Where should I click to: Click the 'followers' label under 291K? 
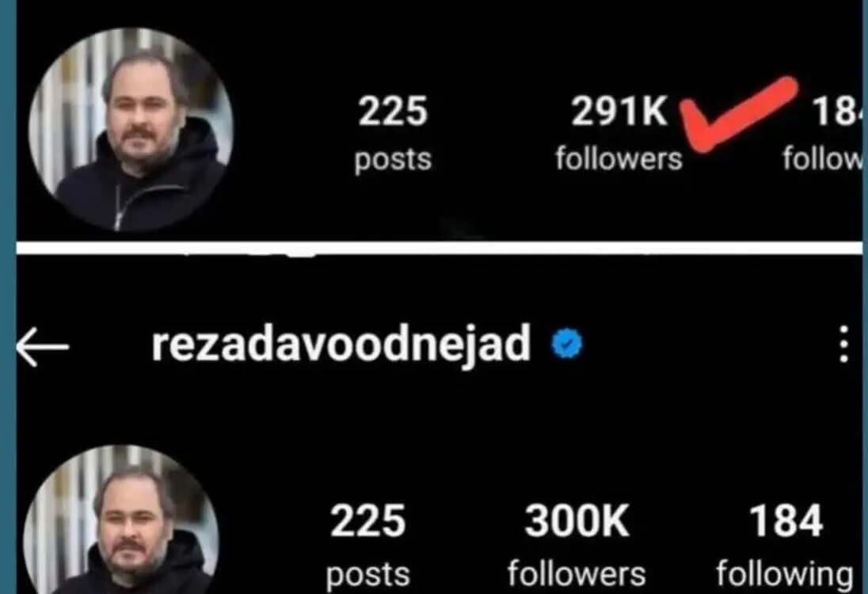tap(619, 159)
